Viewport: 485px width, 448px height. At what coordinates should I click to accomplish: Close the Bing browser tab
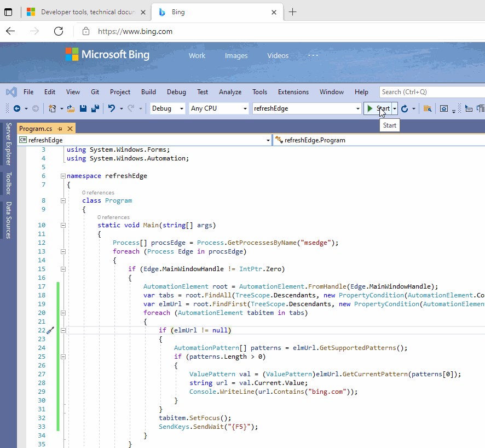click(x=274, y=13)
